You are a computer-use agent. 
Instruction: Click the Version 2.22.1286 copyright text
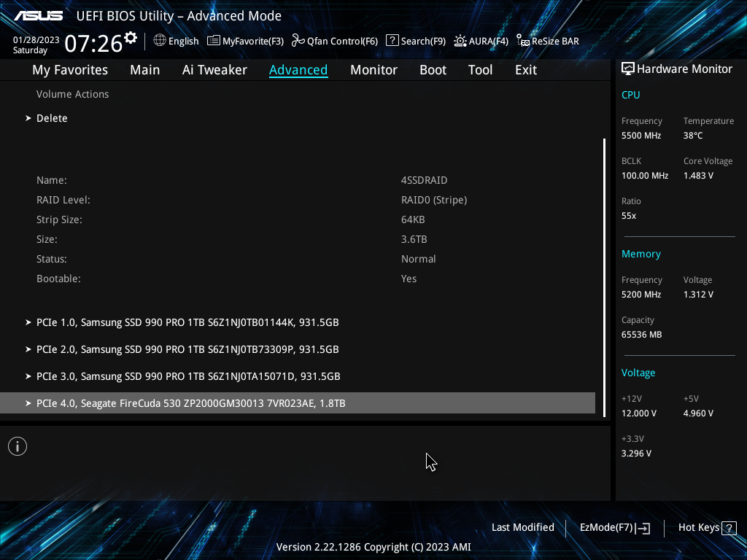pyautogui.click(x=373, y=547)
